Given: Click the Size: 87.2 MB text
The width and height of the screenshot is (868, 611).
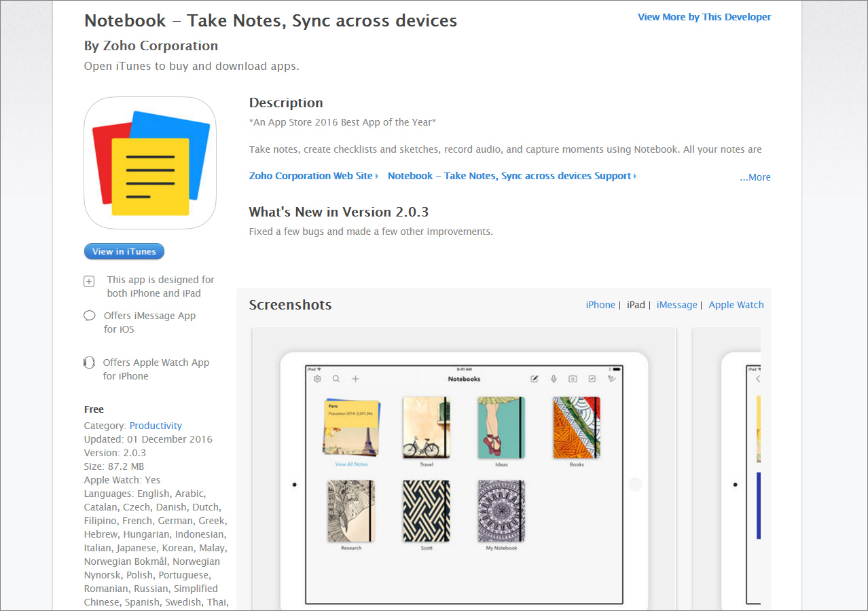Looking at the screenshot, I should [114, 466].
